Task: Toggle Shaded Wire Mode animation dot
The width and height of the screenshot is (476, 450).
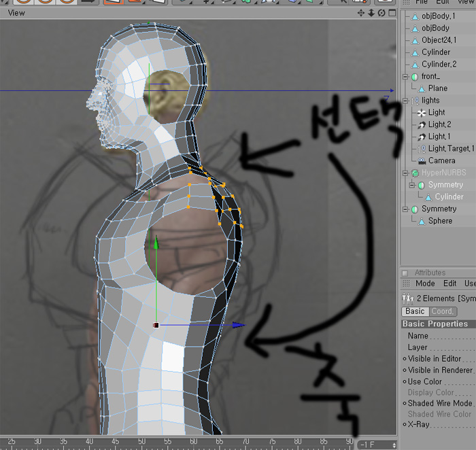Action: (x=405, y=403)
